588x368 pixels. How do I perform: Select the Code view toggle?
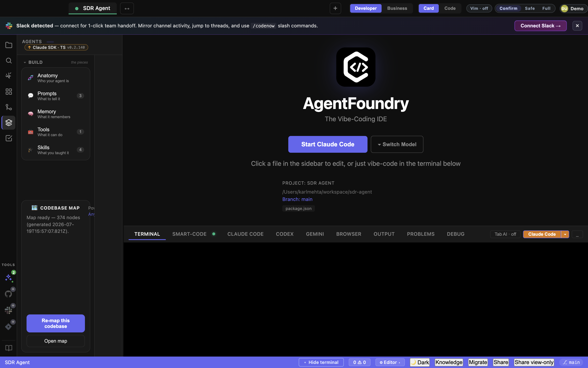click(x=450, y=8)
